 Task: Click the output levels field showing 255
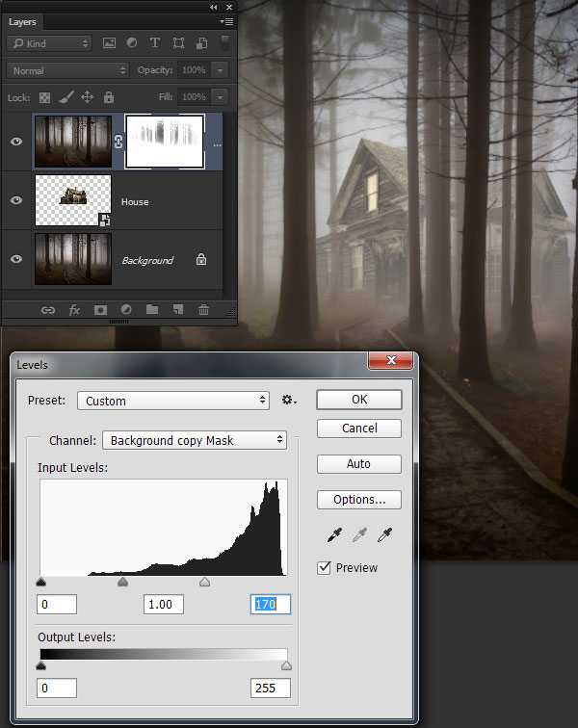(271, 689)
